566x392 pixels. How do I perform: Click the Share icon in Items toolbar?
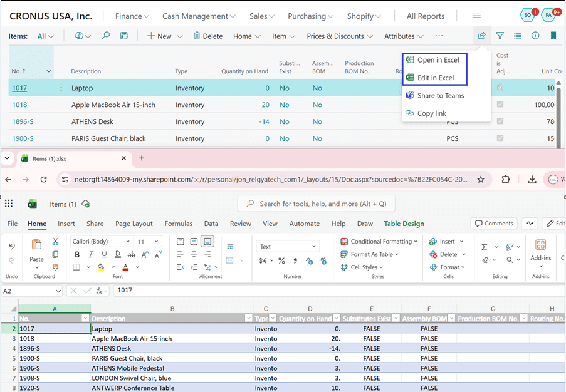pyautogui.click(x=481, y=36)
